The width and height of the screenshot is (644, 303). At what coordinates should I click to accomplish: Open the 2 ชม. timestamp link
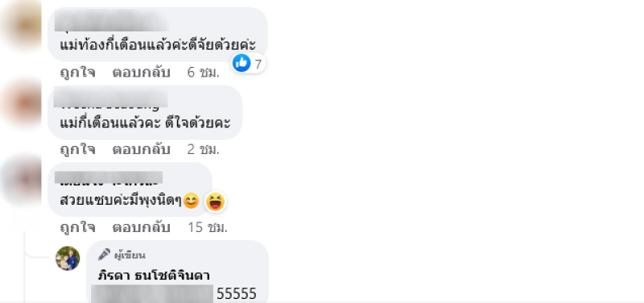pos(204,150)
